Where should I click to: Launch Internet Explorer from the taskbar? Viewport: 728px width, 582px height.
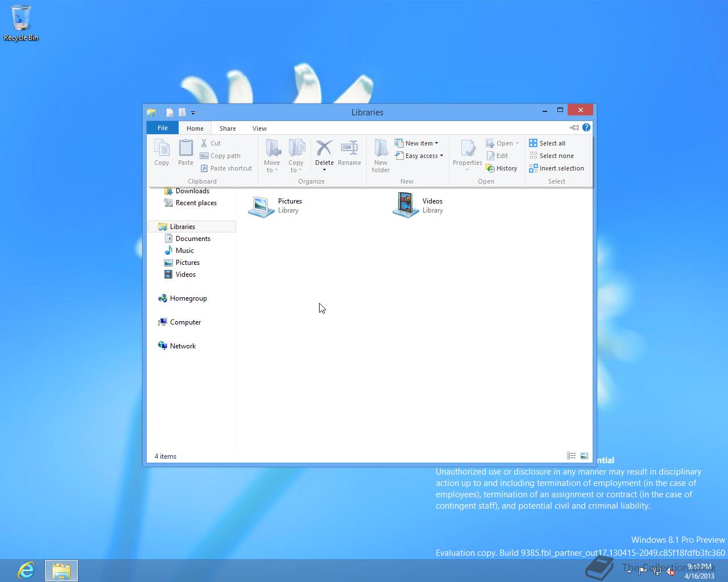coord(26,570)
